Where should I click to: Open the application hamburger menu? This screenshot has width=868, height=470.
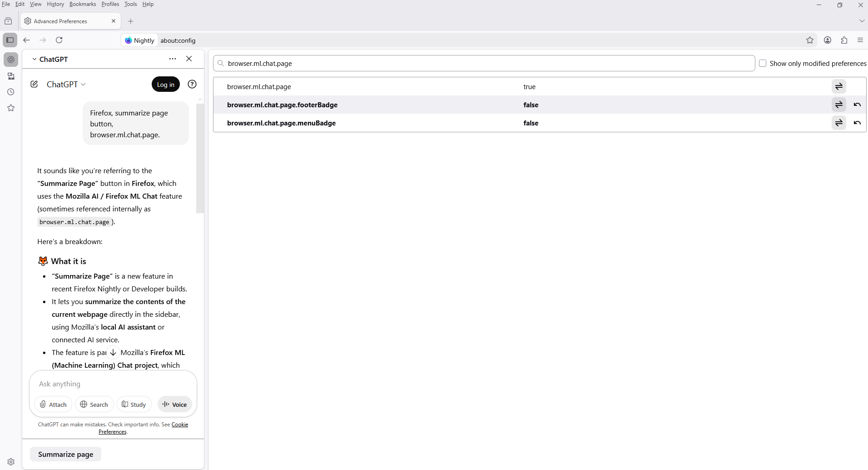pos(860,40)
